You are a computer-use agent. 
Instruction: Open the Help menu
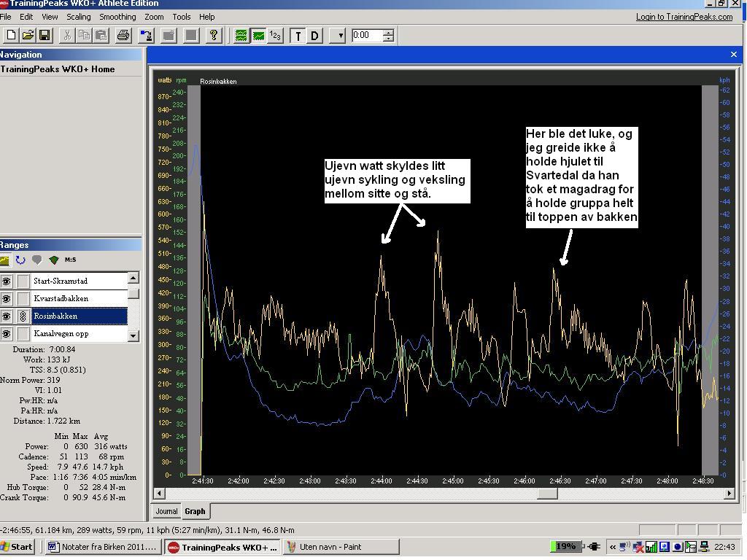(206, 17)
